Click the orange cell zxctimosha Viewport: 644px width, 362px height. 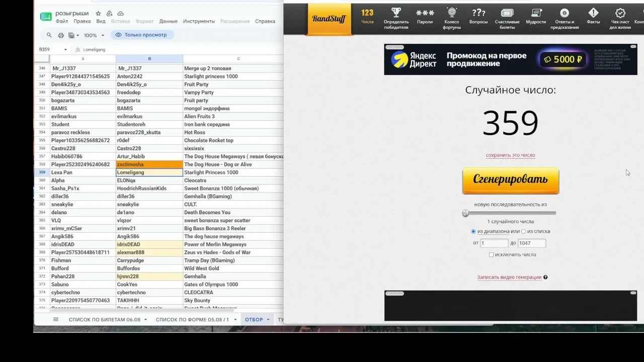point(149,164)
